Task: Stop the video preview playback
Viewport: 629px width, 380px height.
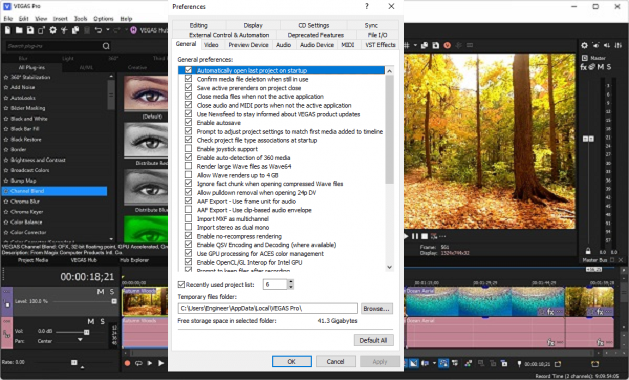Action: click(x=424, y=236)
